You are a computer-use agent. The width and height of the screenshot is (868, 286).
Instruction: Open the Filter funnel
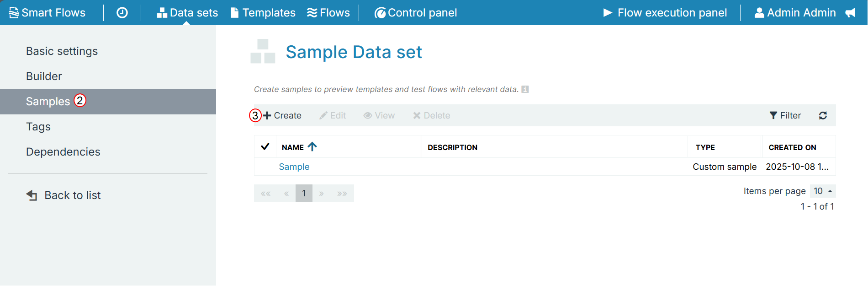[x=785, y=116]
